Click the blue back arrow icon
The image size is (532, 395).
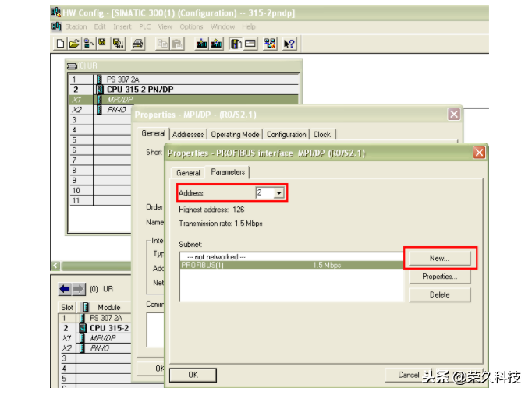click(x=65, y=289)
